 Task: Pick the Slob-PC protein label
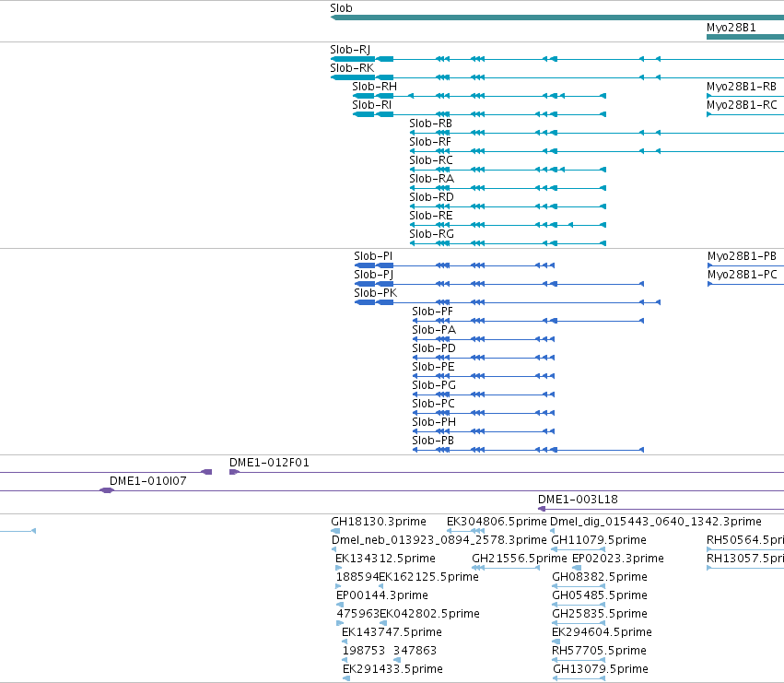point(434,405)
